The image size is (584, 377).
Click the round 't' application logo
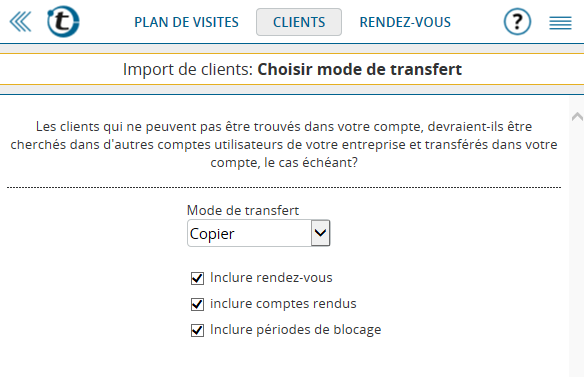63,22
